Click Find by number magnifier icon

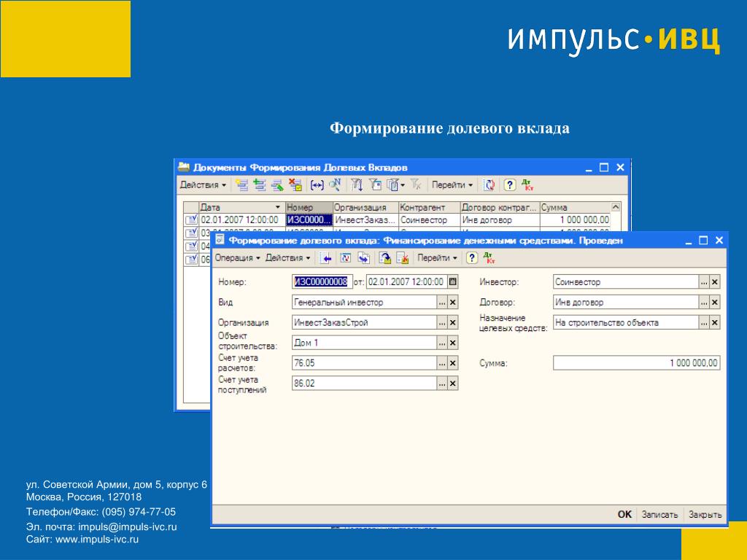click(335, 184)
